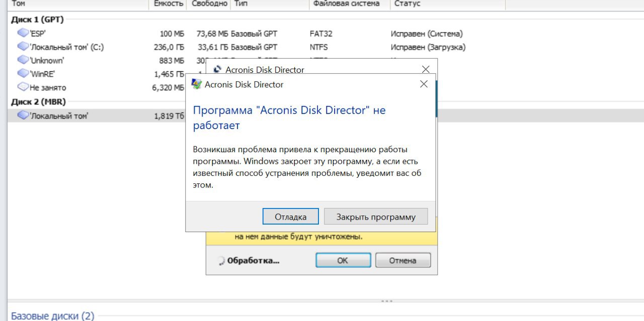Image resolution: width=644 pixels, height=321 pixels.
Task: Click the Исправен (Загрузка) status cell
Action: pos(428,47)
